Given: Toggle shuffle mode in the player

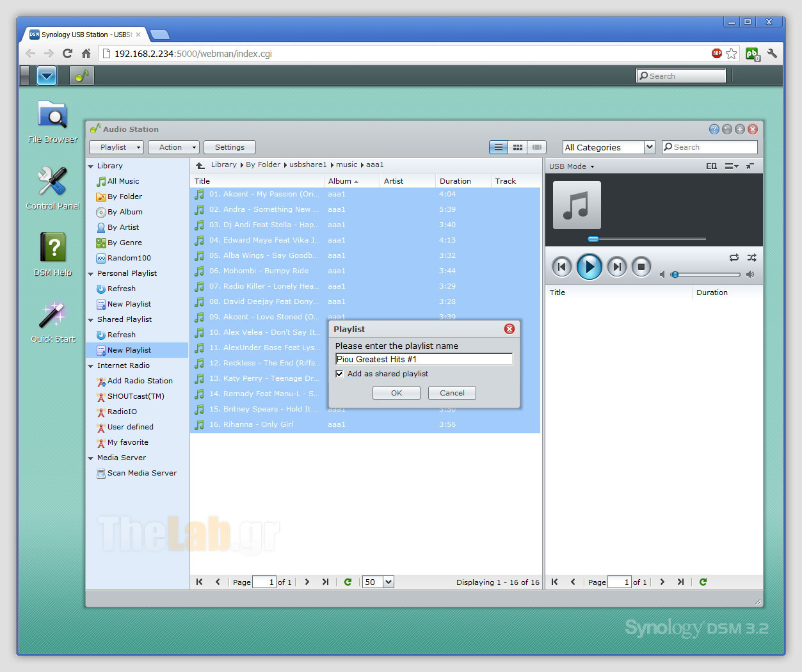Looking at the screenshot, I should click(751, 257).
